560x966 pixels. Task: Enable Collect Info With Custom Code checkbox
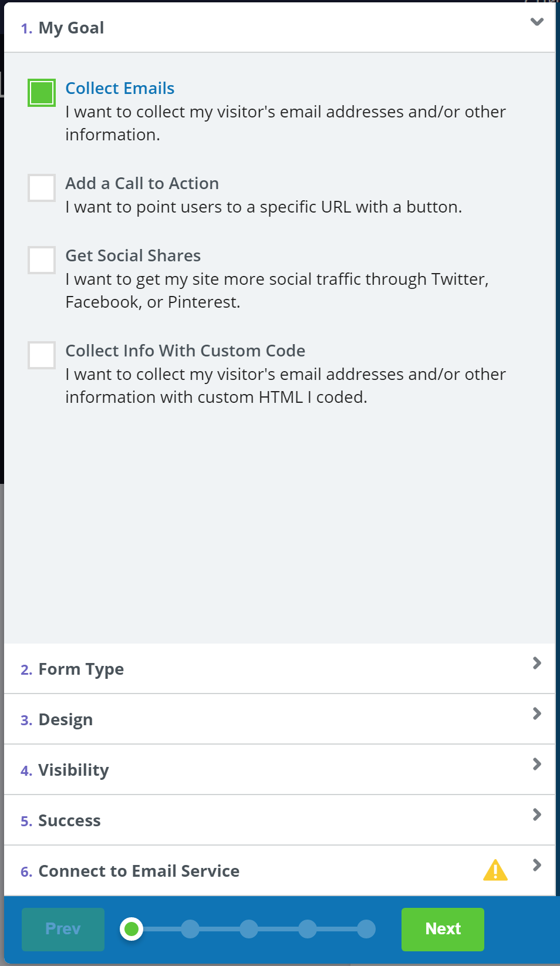(x=42, y=355)
